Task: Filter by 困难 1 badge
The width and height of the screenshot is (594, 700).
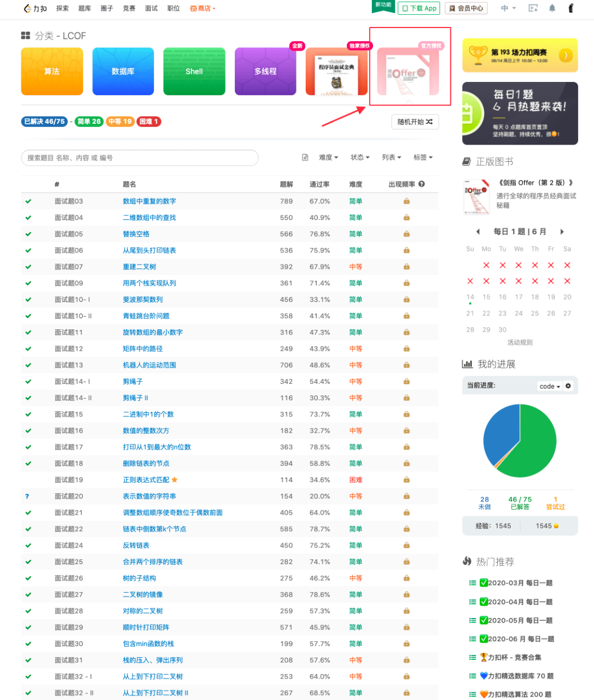Action: click(149, 122)
